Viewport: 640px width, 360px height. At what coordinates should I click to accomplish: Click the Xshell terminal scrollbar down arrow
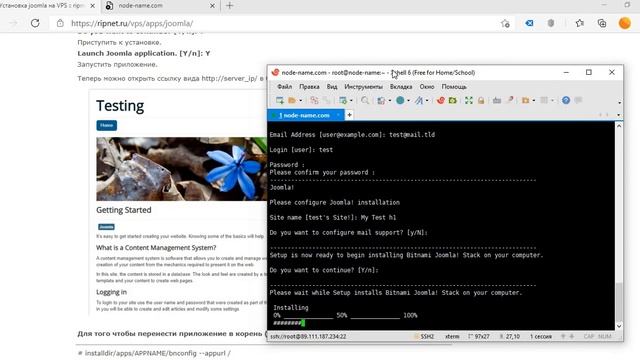[x=619, y=326]
